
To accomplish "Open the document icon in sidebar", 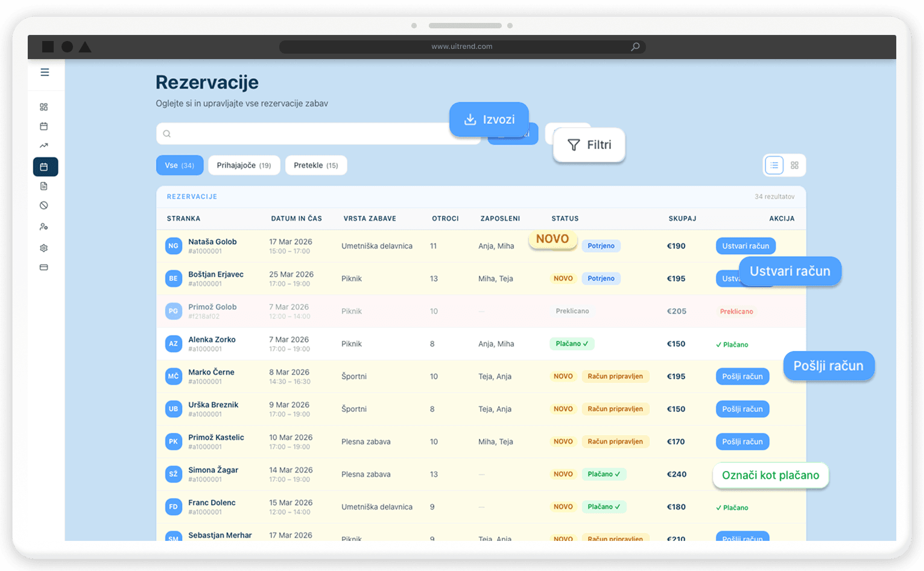I will coord(44,186).
